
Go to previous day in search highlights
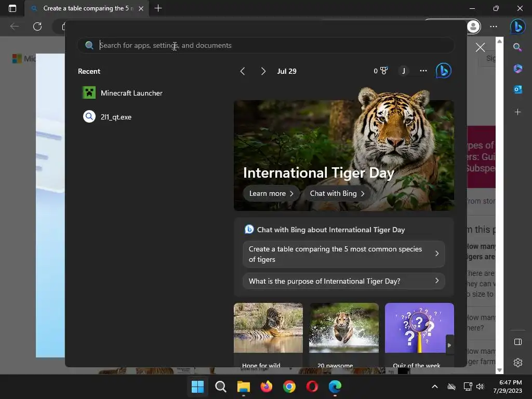[243, 71]
